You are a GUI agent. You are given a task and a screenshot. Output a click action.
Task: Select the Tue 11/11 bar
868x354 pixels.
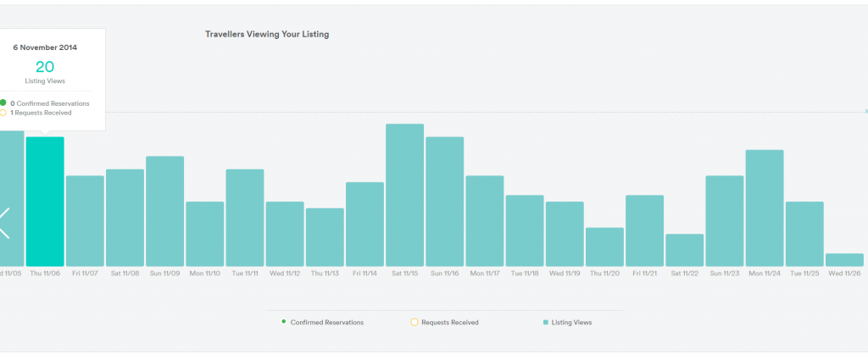[245, 218]
